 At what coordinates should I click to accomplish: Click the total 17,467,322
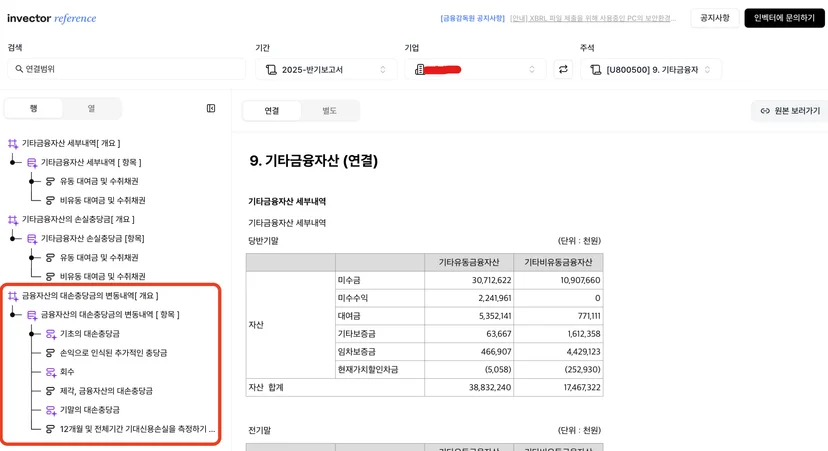582,388
